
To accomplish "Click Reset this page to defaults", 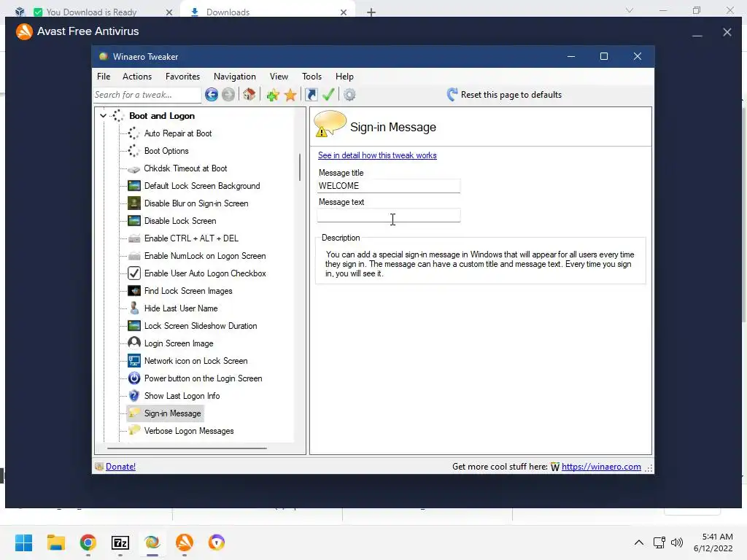I will [504, 95].
